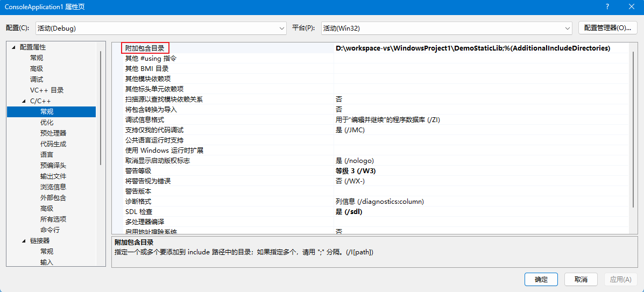Screen dimensions: 644x292
Task: Collapse the 链接器 tree node
Action: click(24, 241)
